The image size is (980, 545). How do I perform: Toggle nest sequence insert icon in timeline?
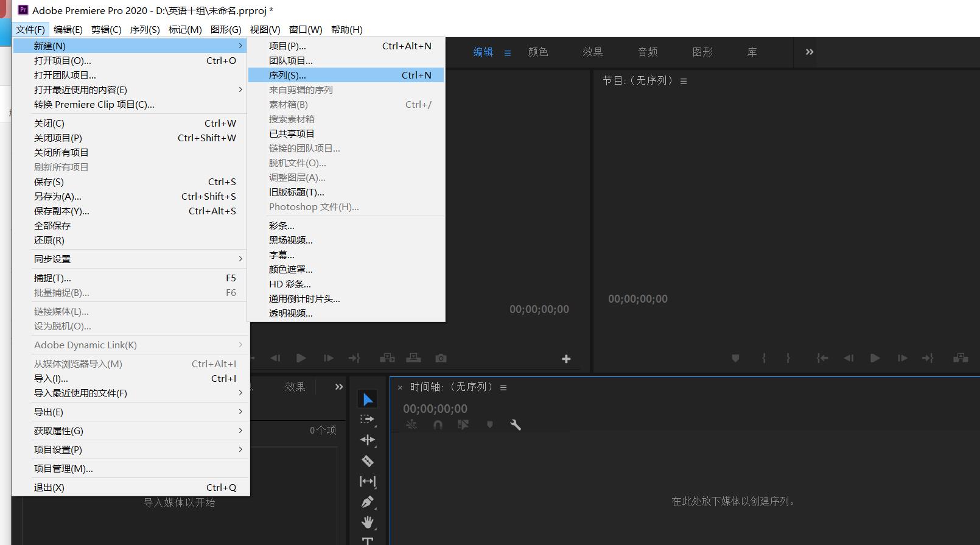point(411,425)
